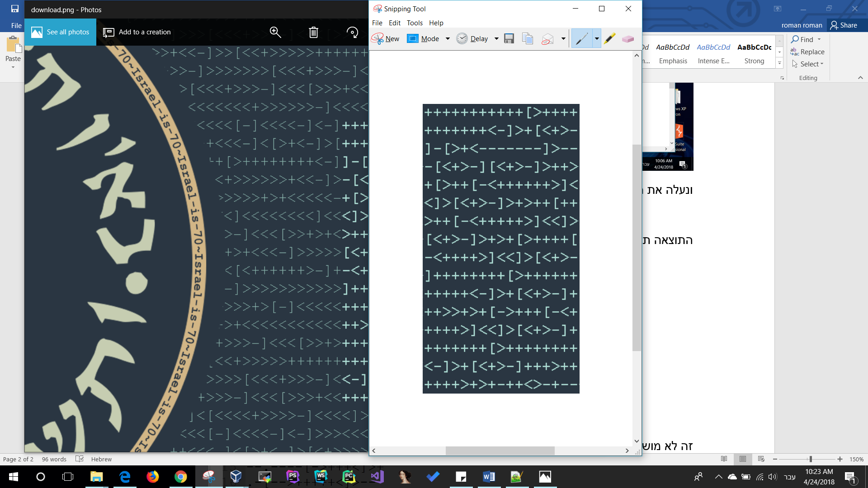Click the Send Snip envelope icon
This screenshot has height=488, width=868.
547,39
